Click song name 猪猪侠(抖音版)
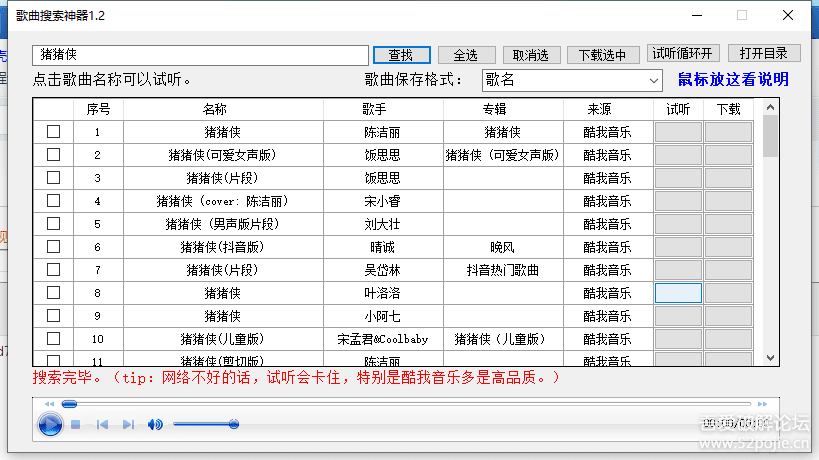Viewport: 819px width, 460px height. pyautogui.click(x=223, y=247)
